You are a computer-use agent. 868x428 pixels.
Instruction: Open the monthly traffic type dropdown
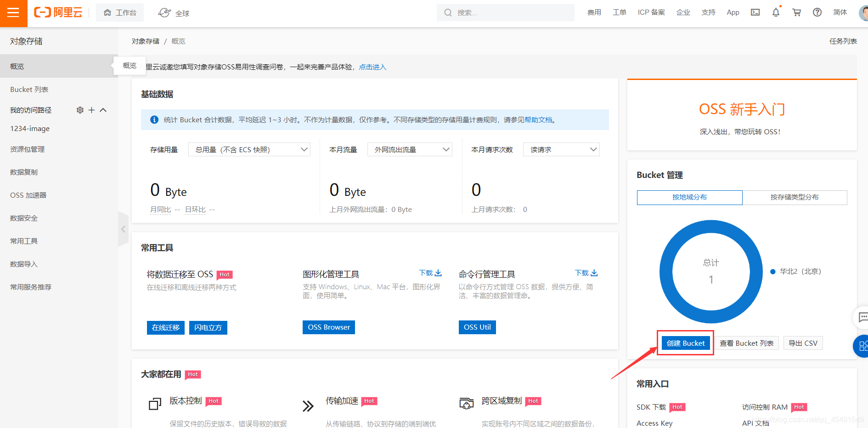tap(410, 149)
